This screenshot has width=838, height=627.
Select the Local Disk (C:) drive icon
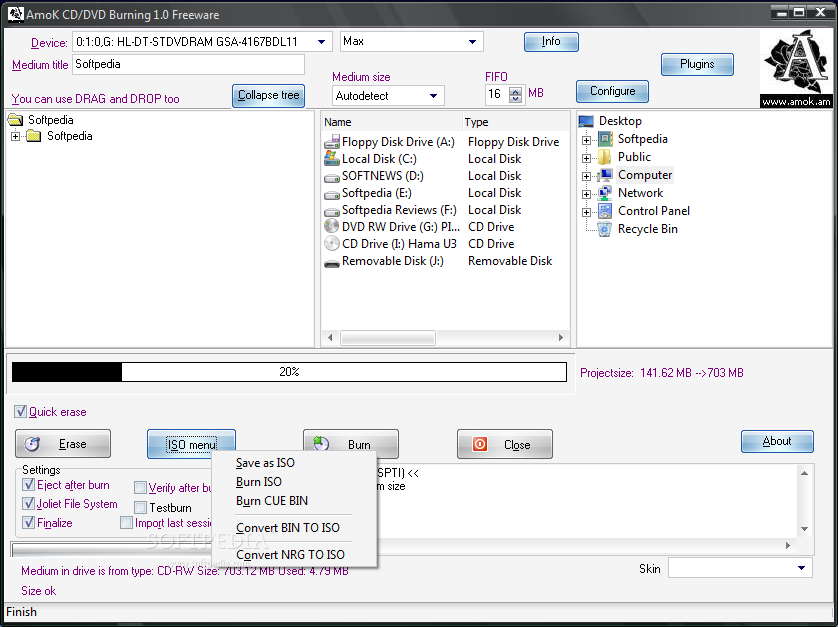332,158
